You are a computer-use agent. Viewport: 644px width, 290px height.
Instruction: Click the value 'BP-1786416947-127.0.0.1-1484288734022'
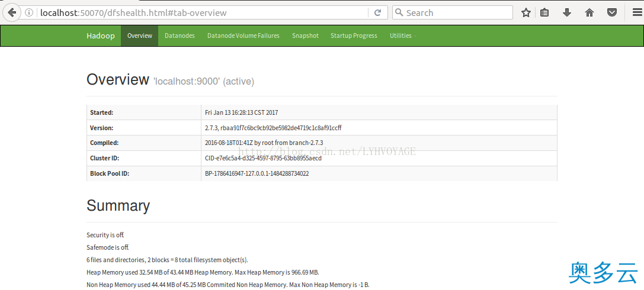point(257,173)
